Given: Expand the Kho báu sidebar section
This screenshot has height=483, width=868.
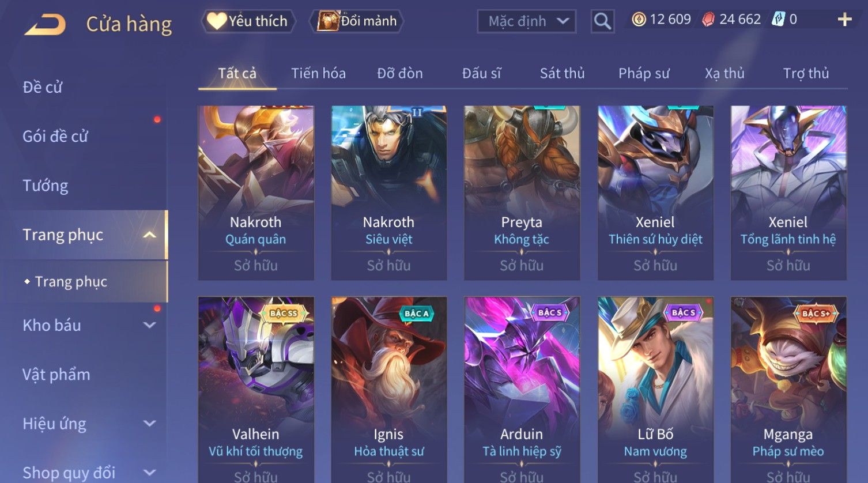Looking at the screenshot, I should [x=149, y=325].
